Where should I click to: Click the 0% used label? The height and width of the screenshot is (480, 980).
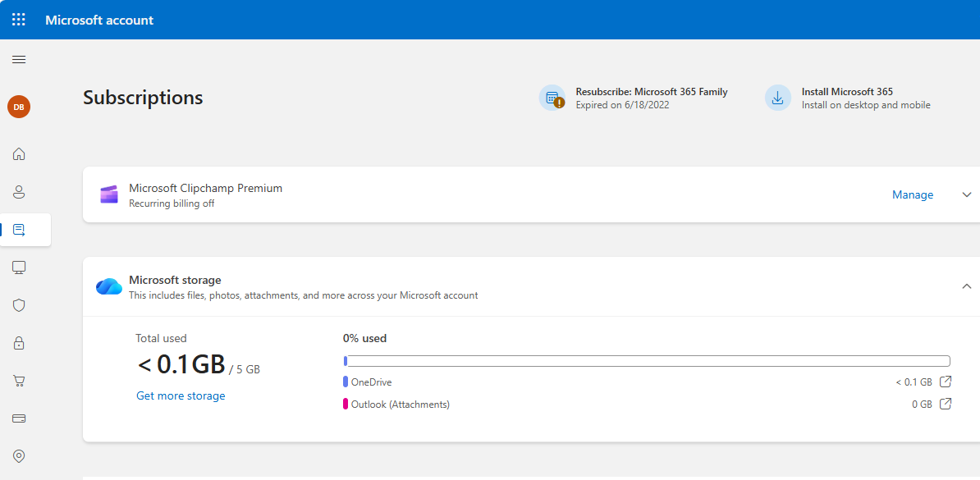(365, 338)
